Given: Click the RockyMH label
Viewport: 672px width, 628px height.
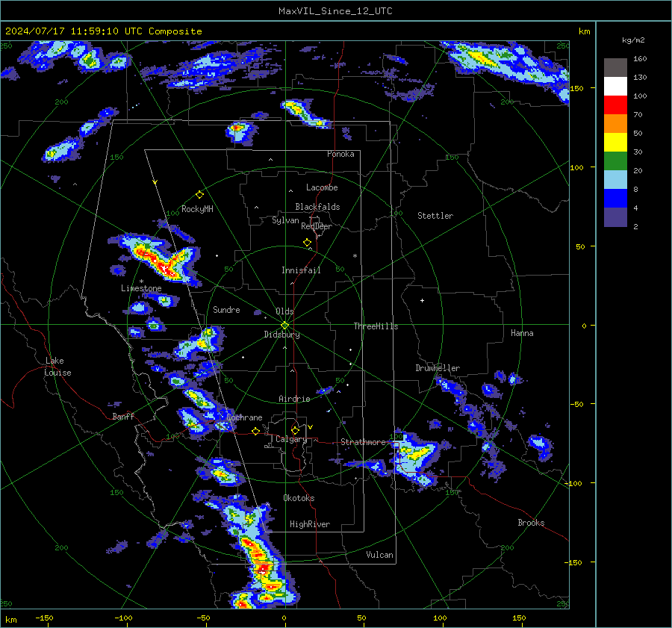Looking at the screenshot, I should pos(197,209).
